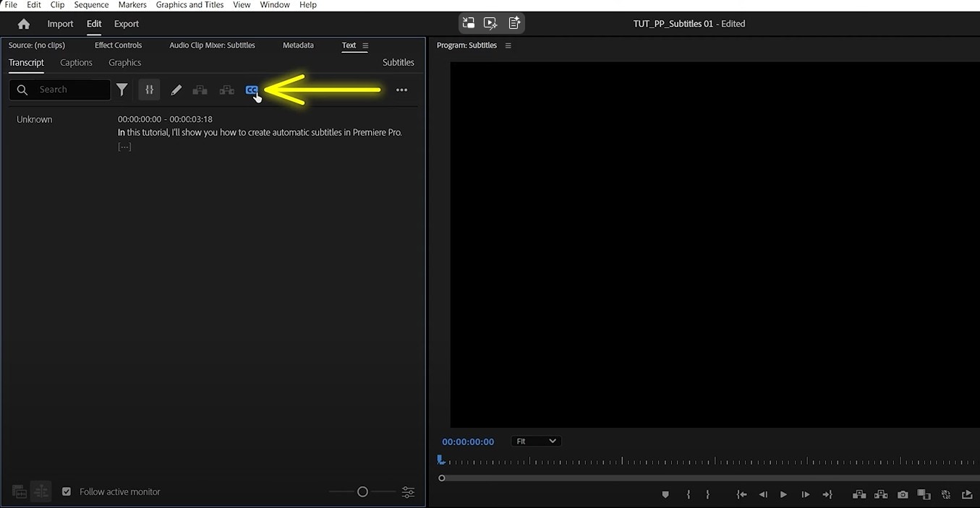The width and height of the screenshot is (980, 508).
Task: Step forward one frame
Action: tap(805, 494)
